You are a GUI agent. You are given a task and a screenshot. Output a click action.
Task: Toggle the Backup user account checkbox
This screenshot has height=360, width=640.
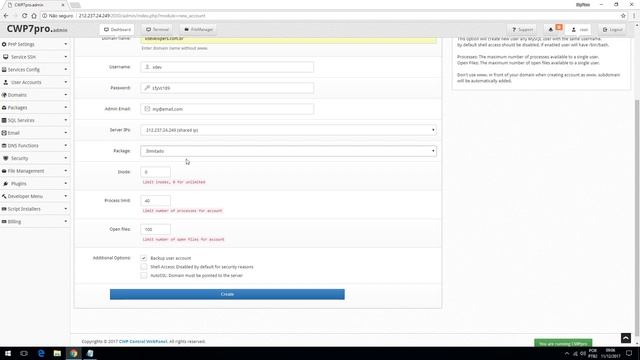click(144, 258)
